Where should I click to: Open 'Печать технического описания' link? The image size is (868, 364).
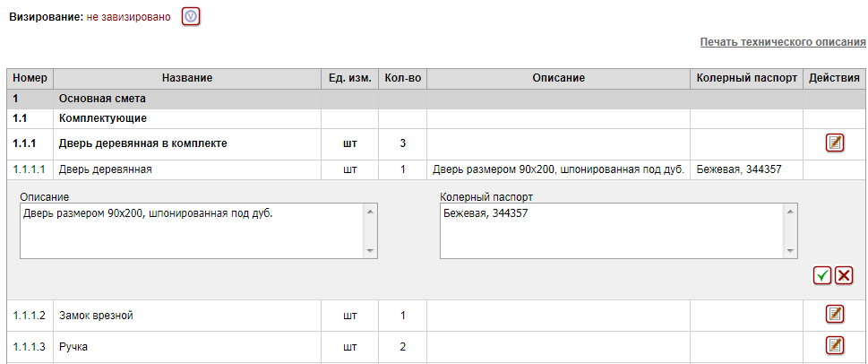[x=782, y=42]
